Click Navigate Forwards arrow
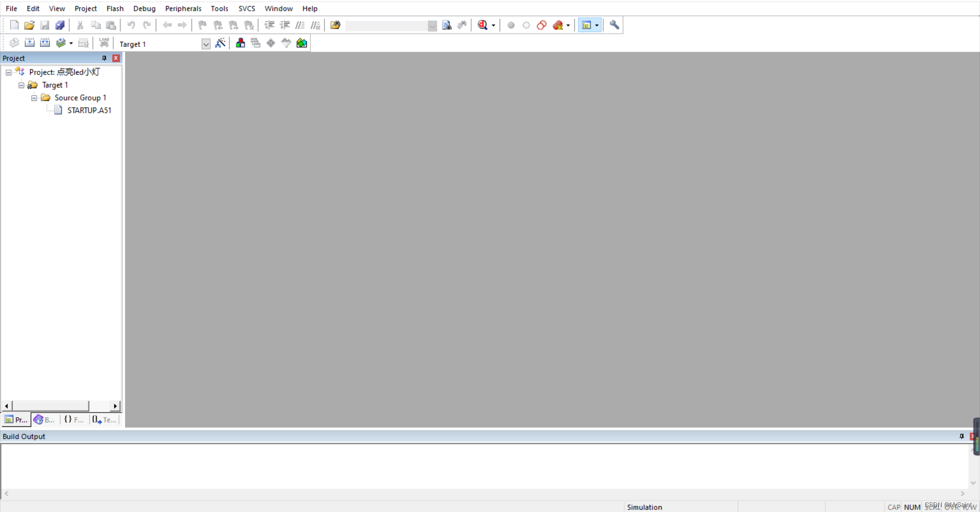980x512 pixels. 182,25
